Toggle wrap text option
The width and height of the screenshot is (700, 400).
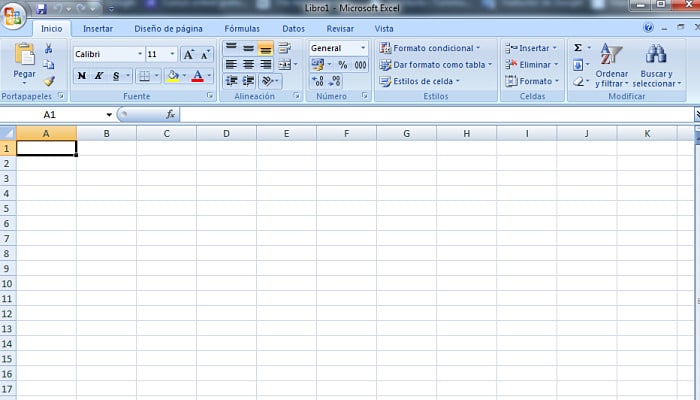coord(284,48)
